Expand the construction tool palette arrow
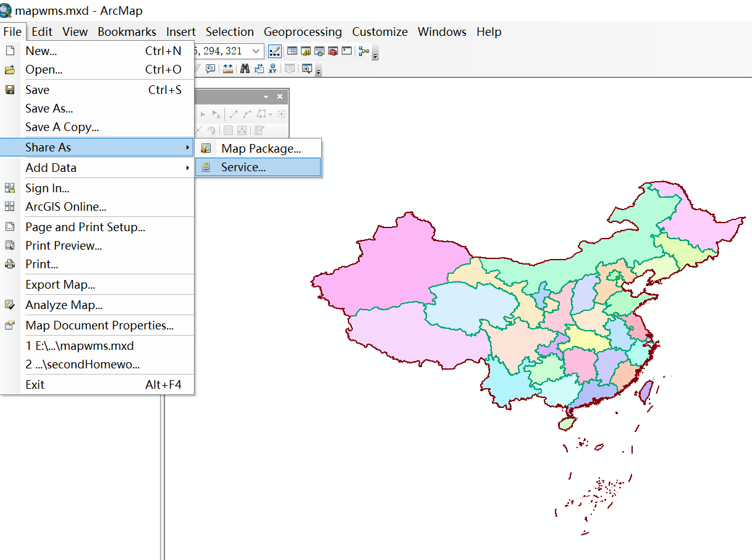Viewport: 752px width, 560px height. [x=270, y=114]
